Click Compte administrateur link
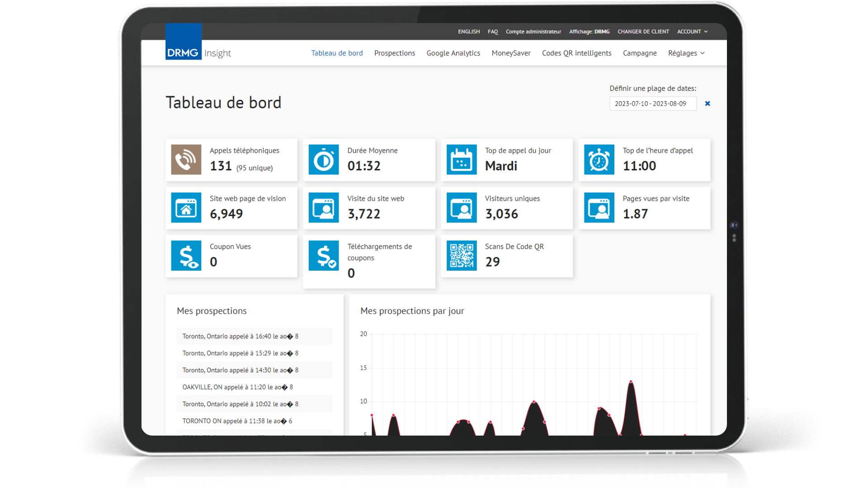868x488 pixels. (x=533, y=32)
